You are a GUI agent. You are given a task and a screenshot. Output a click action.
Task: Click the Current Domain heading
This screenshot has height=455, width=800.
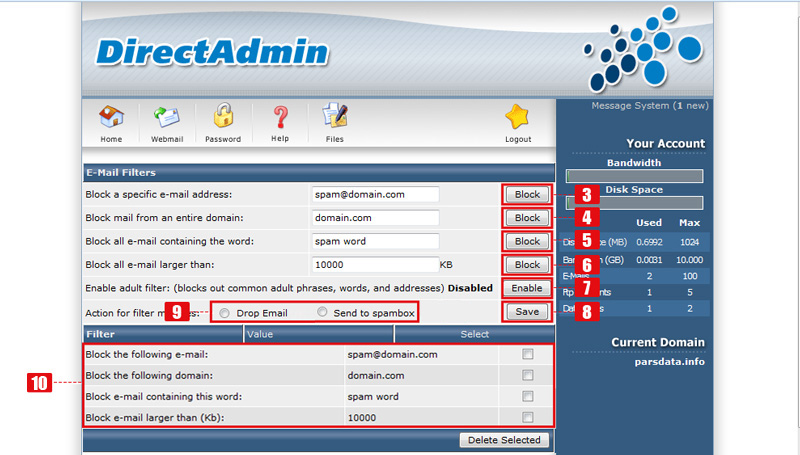tap(658, 342)
